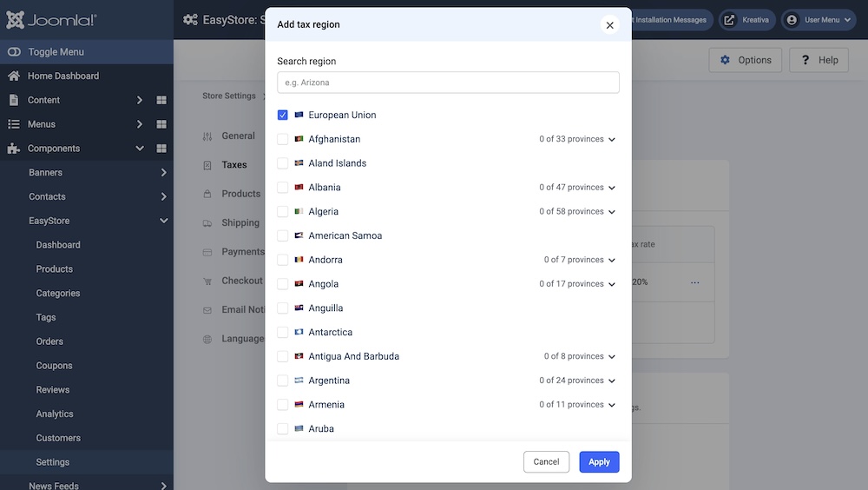Click the Home Dashboard house icon
This screenshot has height=490, width=868.
coord(14,76)
